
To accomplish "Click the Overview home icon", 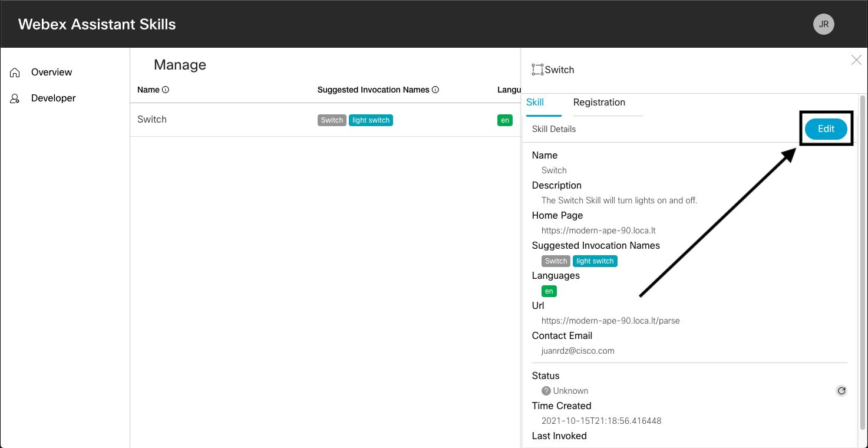I will [x=15, y=73].
